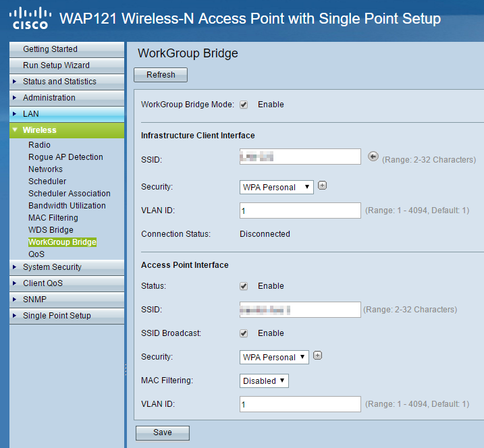This screenshot has width=484, height=448.
Task: Expand Administration menu arrow
Action: pyautogui.click(x=14, y=98)
